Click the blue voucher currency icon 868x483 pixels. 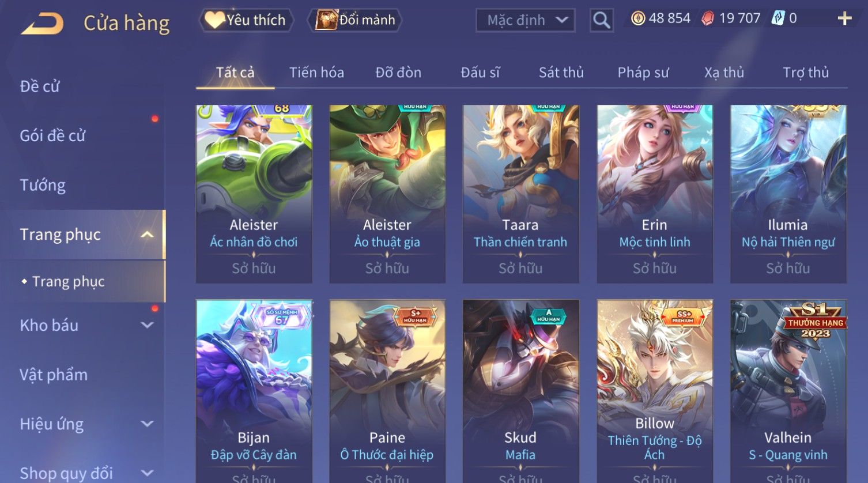[778, 18]
